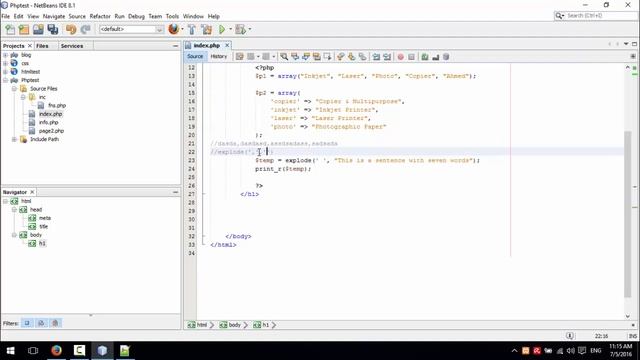Close the index.php editor tab
This screenshot has height=360, width=640.
[x=227, y=45]
